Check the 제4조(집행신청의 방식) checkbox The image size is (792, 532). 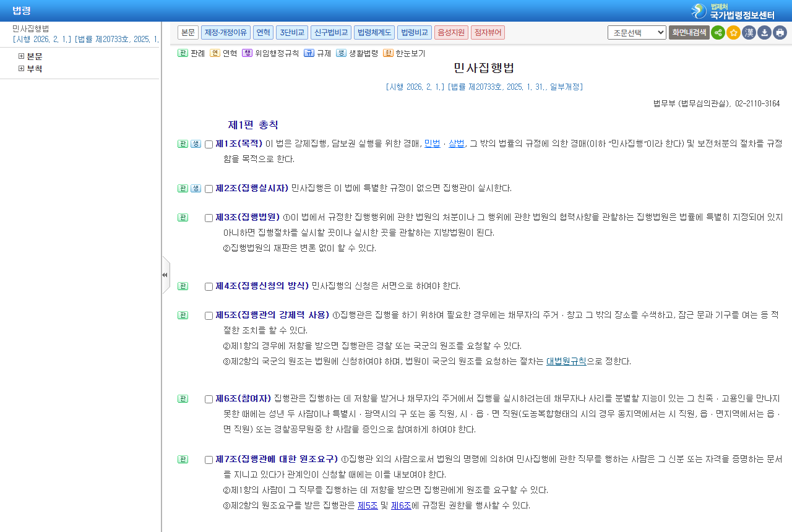point(209,286)
